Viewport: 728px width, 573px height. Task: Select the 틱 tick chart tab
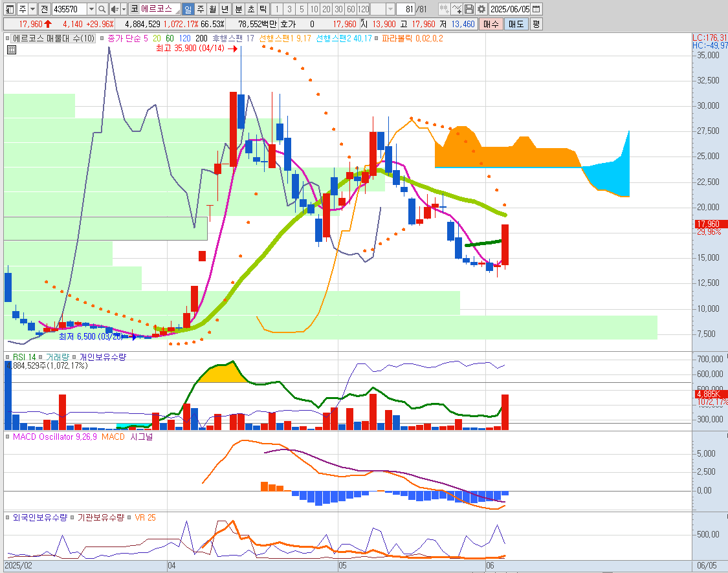pos(263,9)
